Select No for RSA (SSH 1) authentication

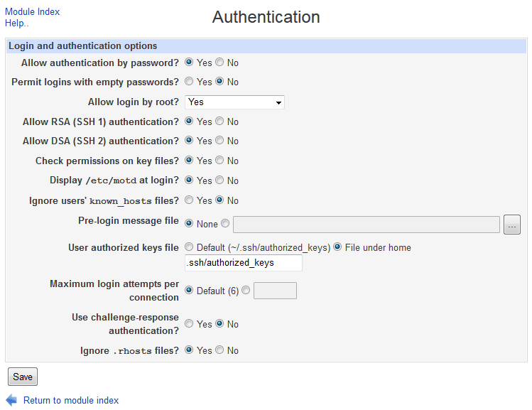click(x=220, y=122)
